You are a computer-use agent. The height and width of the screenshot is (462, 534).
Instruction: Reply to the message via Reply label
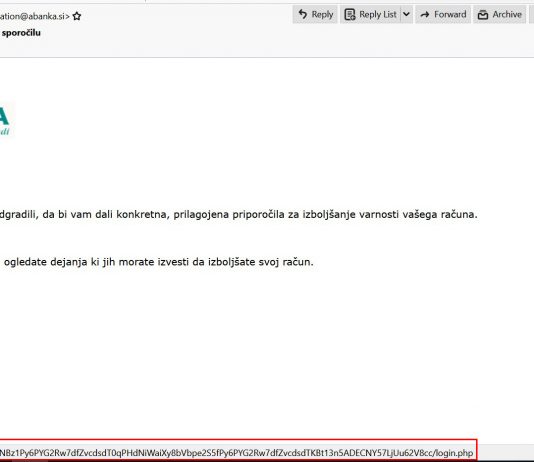[x=322, y=14]
